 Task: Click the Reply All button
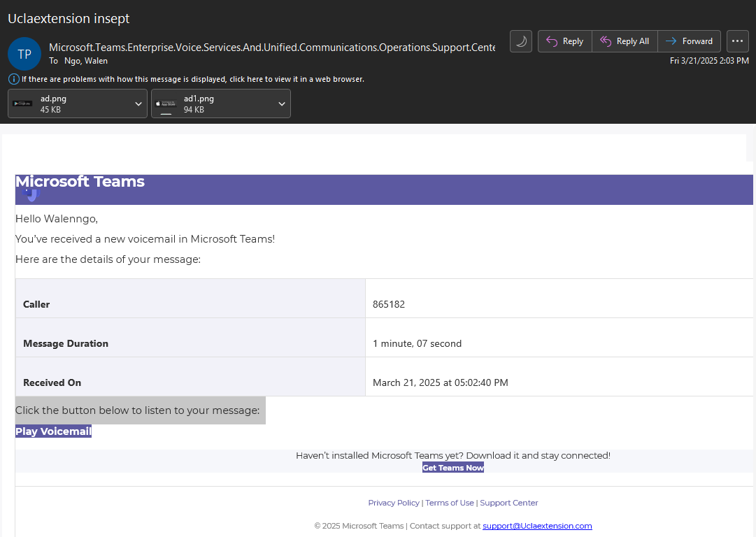[x=625, y=41]
